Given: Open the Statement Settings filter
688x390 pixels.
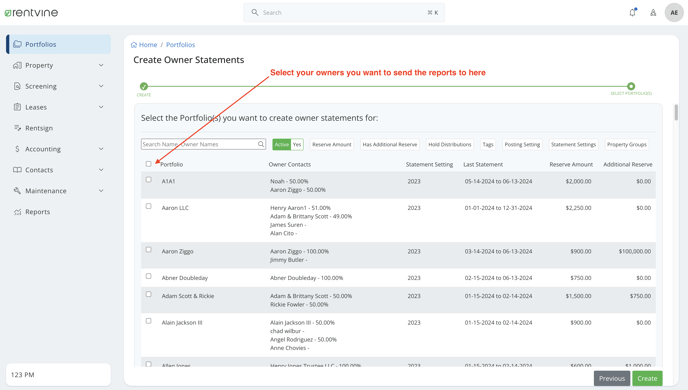Looking at the screenshot, I should click(573, 144).
